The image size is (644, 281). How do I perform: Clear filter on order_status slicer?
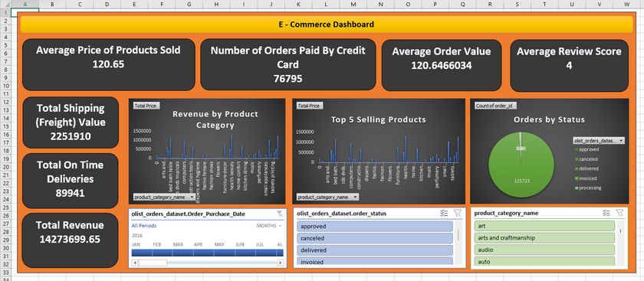point(458,213)
